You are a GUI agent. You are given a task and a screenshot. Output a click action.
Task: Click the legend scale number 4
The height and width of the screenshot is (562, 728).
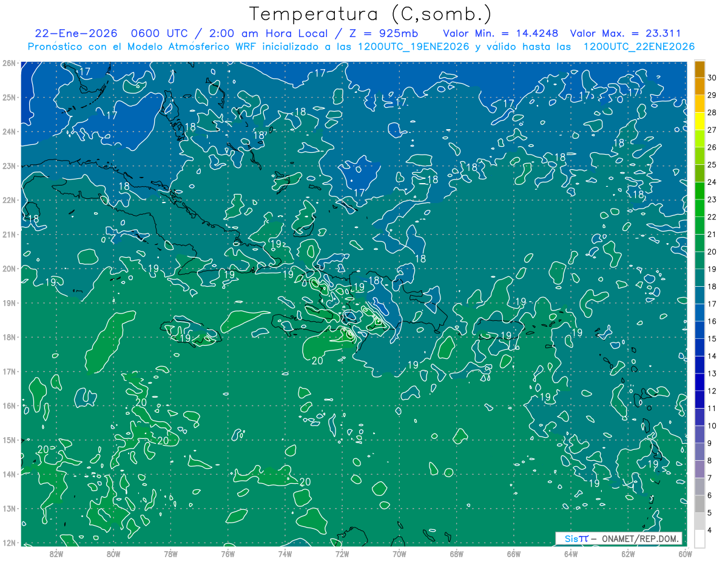coord(710,530)
